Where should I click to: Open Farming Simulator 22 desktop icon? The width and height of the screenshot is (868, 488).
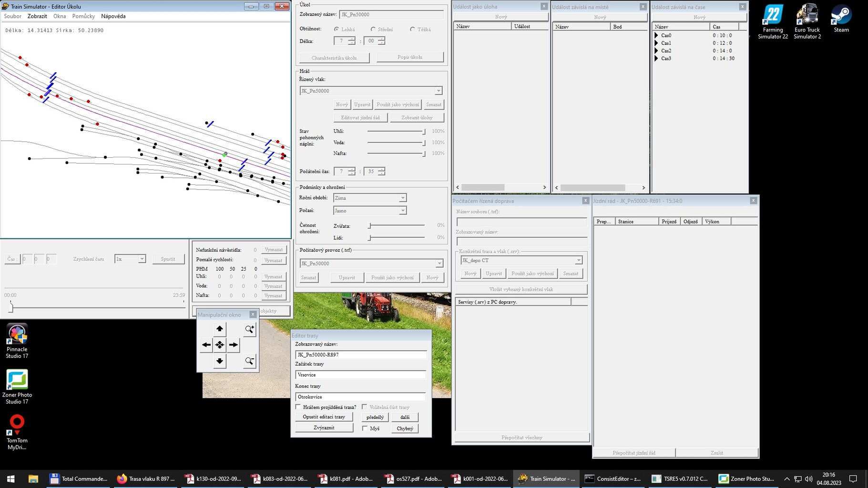773,21
